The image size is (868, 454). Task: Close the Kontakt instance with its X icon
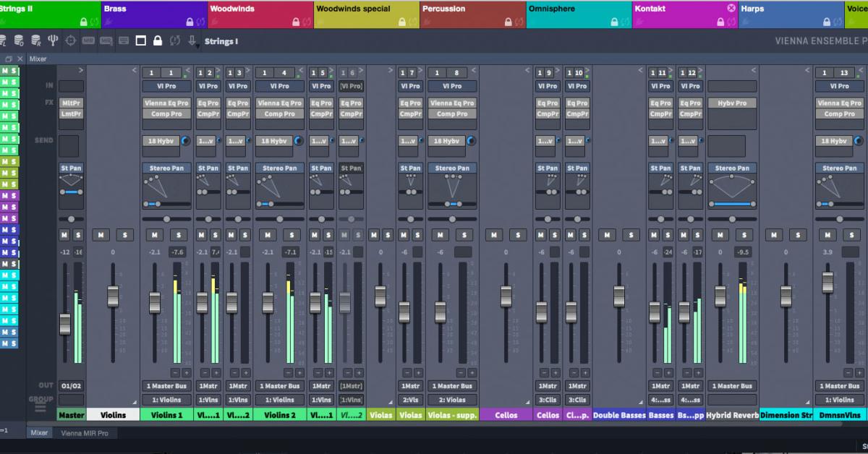tap(731, 8)
